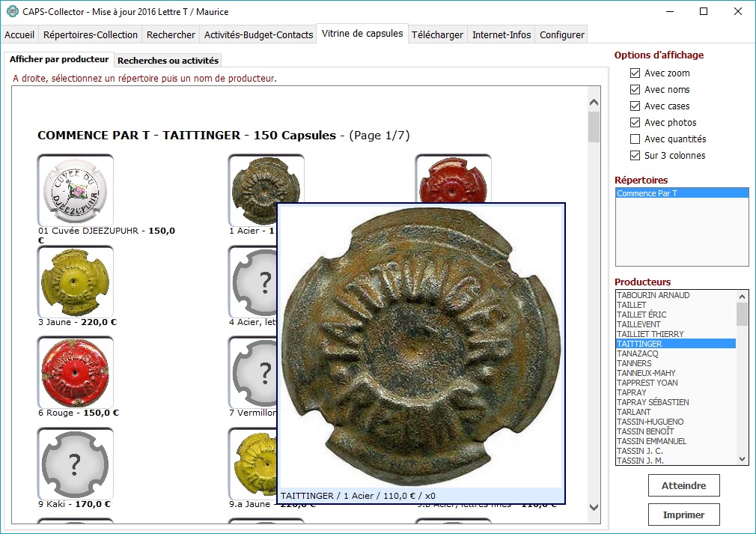Select TANAZACQ producer
Screen dimensions: 756x534
coord(676,354)
